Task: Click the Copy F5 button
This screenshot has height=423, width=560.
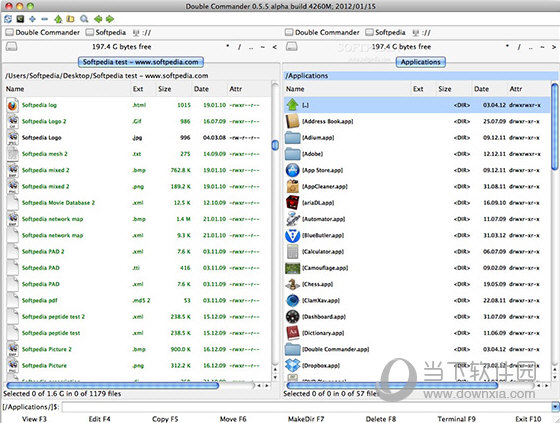Action: [x=165, y=419]
